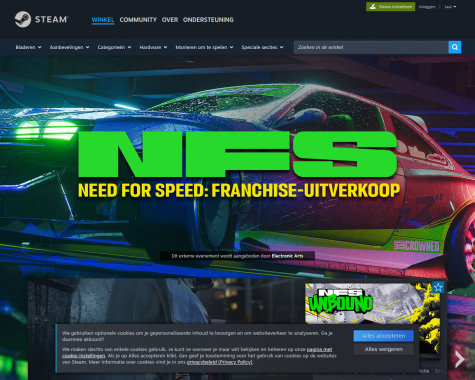This screenshot has width=475, height=380.
Task: Expand the Speciale secties dropdown
Action: pyautogui.click(x=262, y=47)
